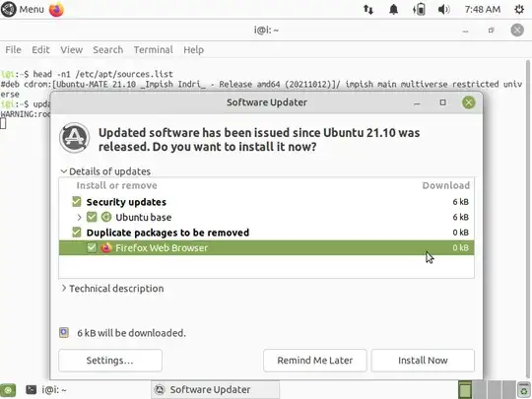Close the terminal window i@i: ~
This screenshot has width=532, height=399.
[x=517, y=31]
